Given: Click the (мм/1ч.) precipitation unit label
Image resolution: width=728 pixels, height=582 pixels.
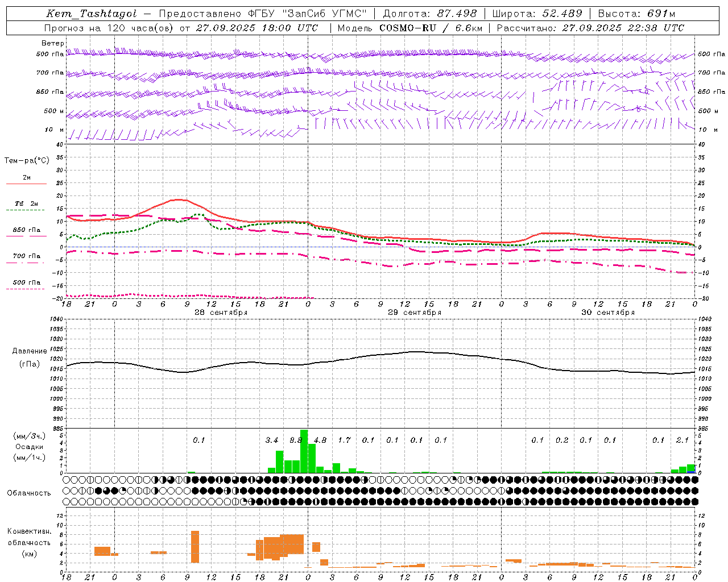Looking at the screenshot, I should coord(29,458).
